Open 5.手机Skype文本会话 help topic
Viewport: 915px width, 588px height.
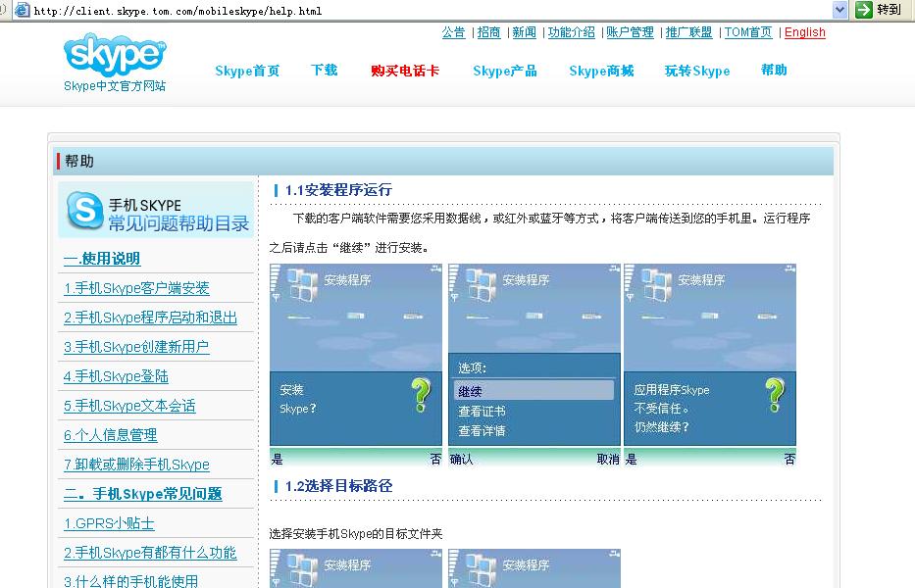coord(129,406)
